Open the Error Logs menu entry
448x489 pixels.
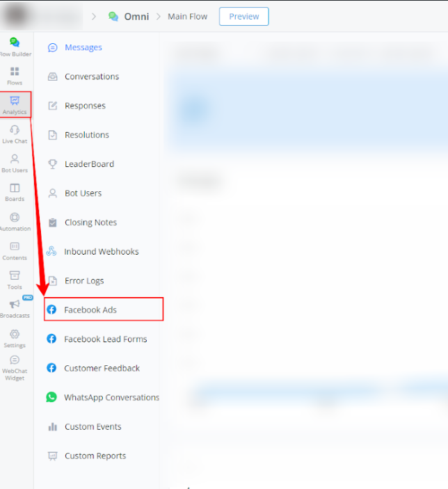pos(84,280)
